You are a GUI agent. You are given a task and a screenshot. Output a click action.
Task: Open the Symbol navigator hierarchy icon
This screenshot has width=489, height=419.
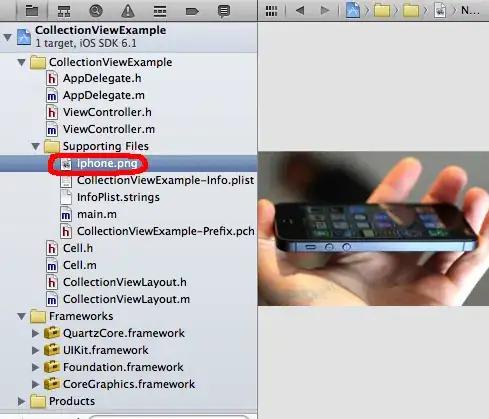(64, 11)
